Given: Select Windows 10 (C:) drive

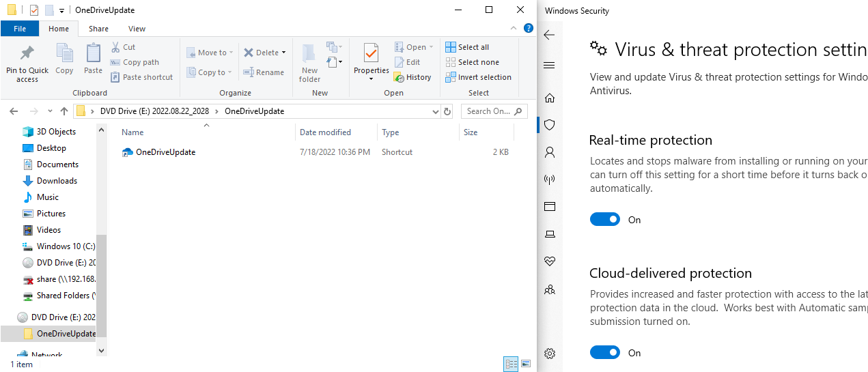Looking at the screenshot, I should click(x=59, y=246).
